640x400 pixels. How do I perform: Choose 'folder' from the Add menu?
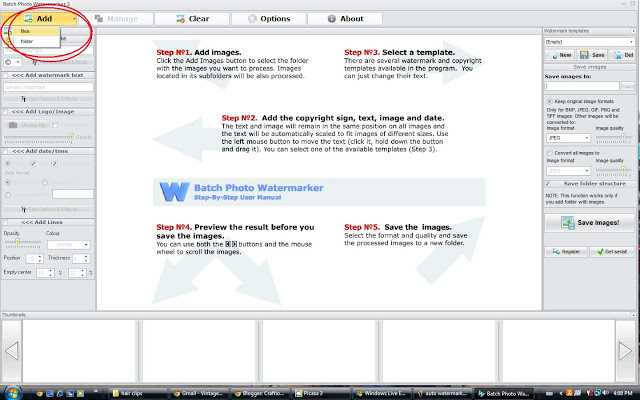click(x=37, y=41)
